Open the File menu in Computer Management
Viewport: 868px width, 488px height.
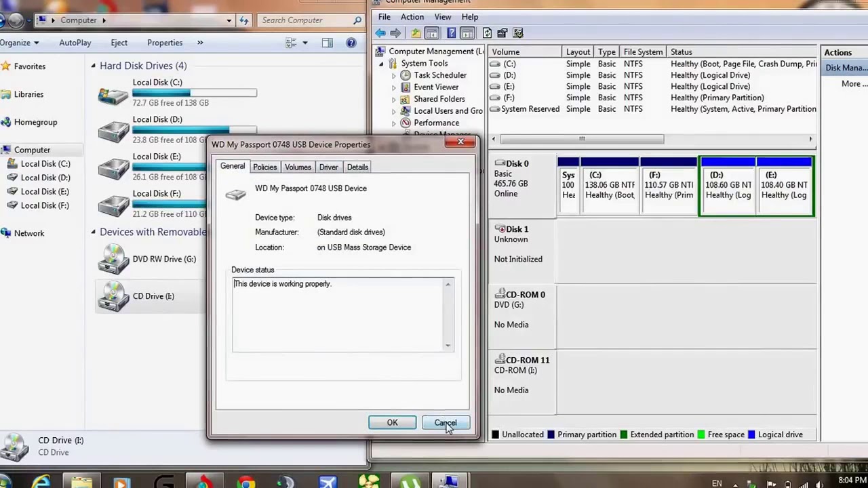[x=384, y=17]
